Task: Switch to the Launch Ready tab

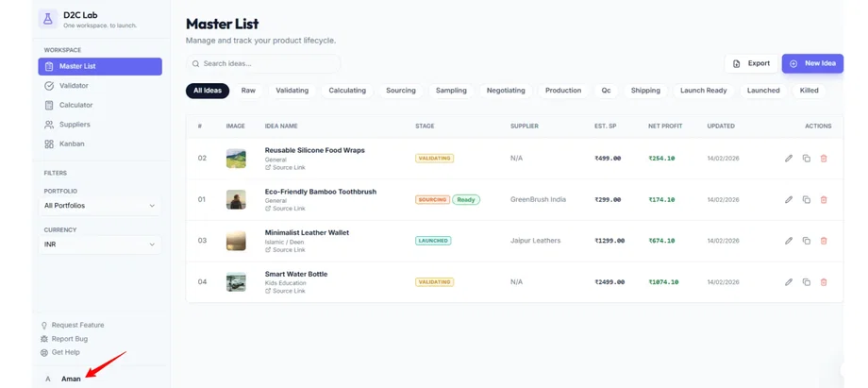Action: tap(703, 91)
